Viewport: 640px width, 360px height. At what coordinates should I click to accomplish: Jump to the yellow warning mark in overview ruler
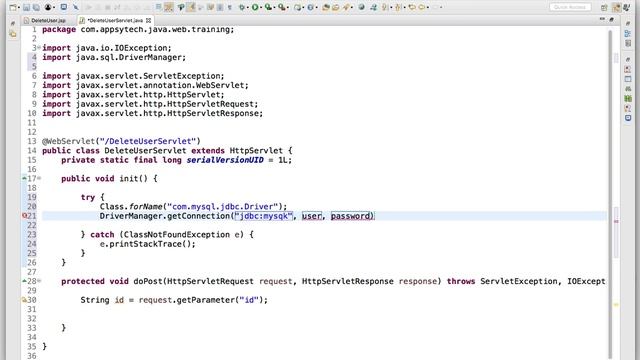pyautogui.click(x=616, y=304)
